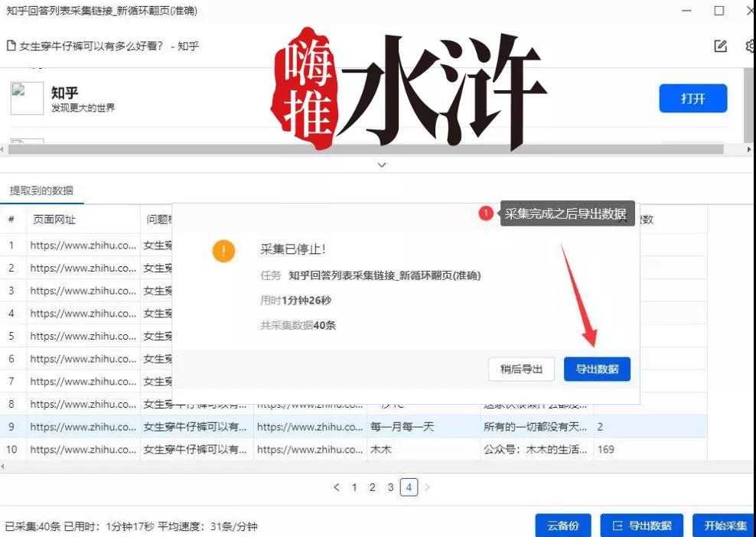Click the page URL in row 8

[83, 404]
